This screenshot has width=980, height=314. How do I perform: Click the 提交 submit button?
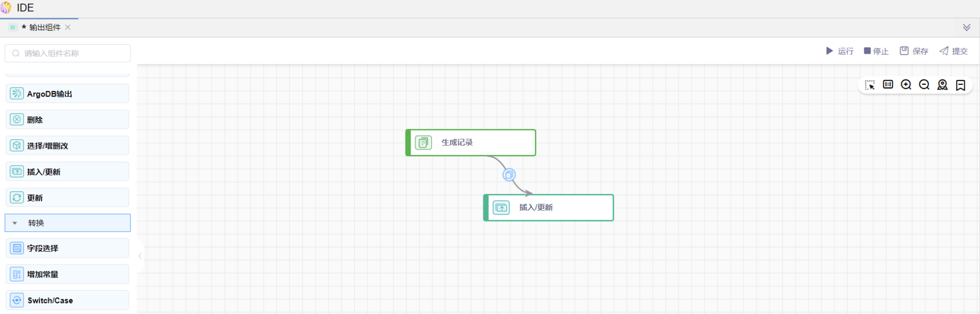coord(953,51)
